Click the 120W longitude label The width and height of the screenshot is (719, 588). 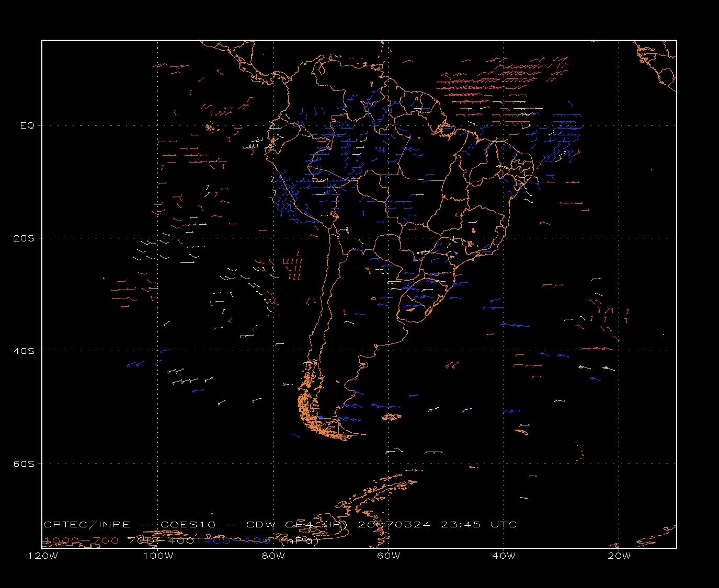[42, 556]
